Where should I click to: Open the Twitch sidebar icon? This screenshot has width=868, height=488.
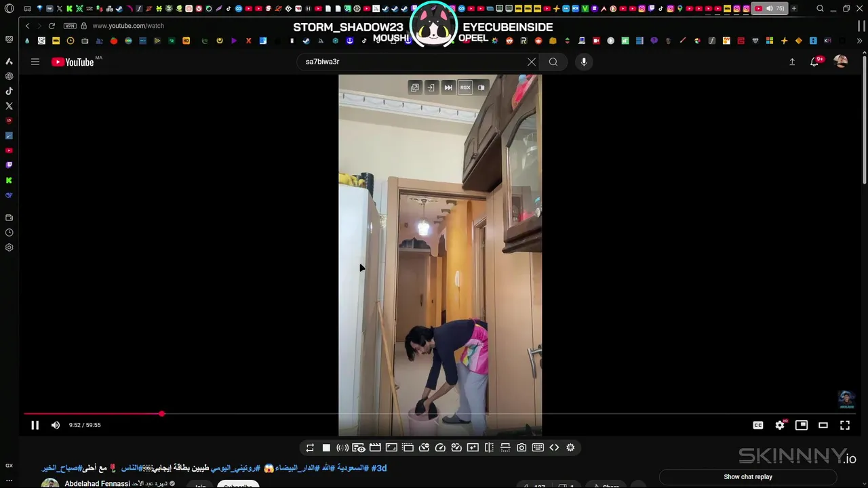pos(9,165)
